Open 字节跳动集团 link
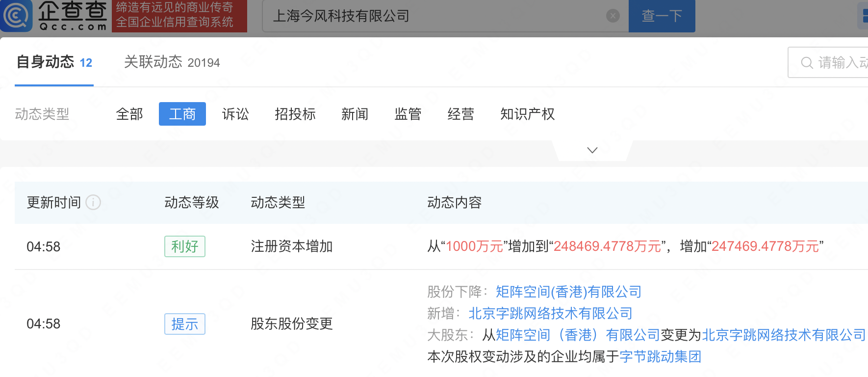The width and height of the screenshot is (868, 377). 661,356
